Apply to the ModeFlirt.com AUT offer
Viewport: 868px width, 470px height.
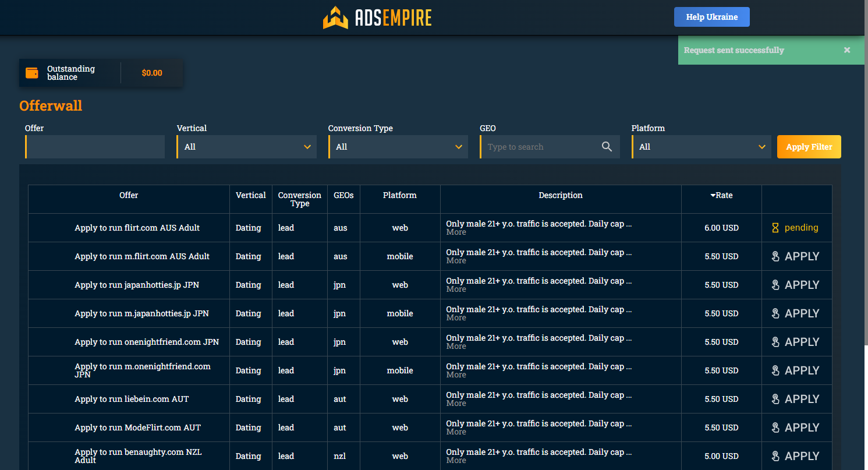point(796,427)
